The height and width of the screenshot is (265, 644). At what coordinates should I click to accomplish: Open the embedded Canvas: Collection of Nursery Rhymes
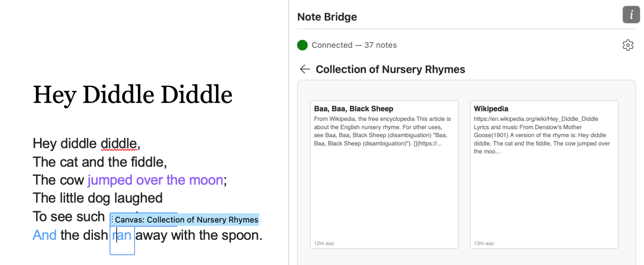coord(186,220)
